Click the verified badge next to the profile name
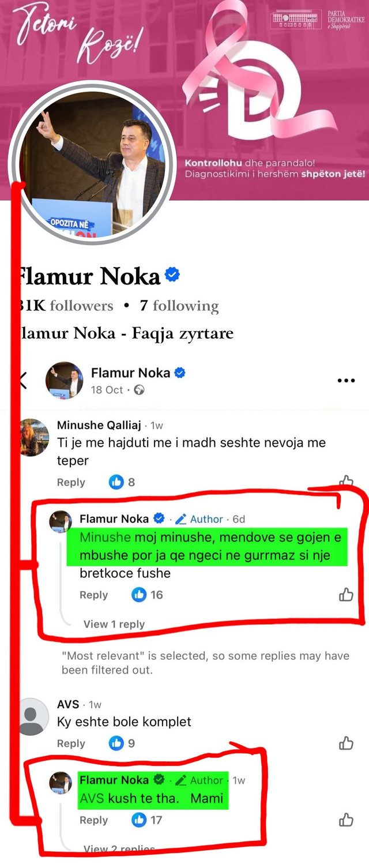The width and height of the screenshot is (369, 868). click(x=172, y=276)
